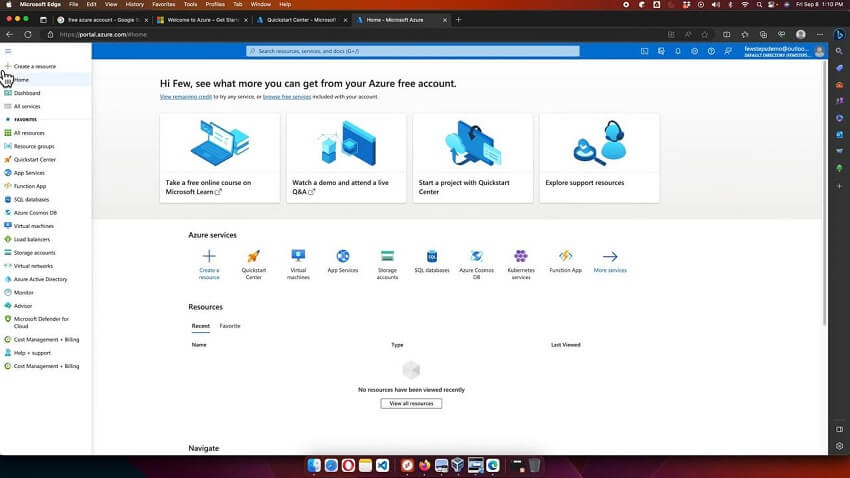Click the Last Viewed column header
Image resolution: width=850 pixels, height=478 pixels.
pos(565,345)
